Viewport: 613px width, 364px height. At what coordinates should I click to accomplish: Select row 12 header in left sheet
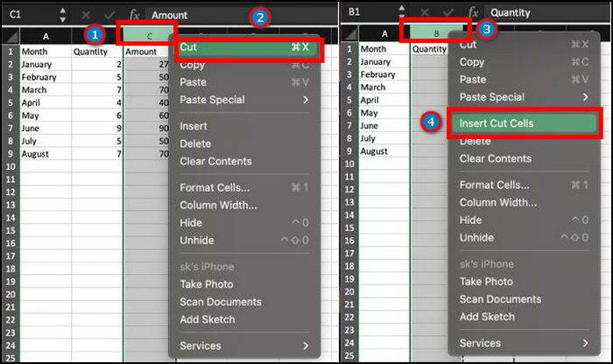(11, 192)
